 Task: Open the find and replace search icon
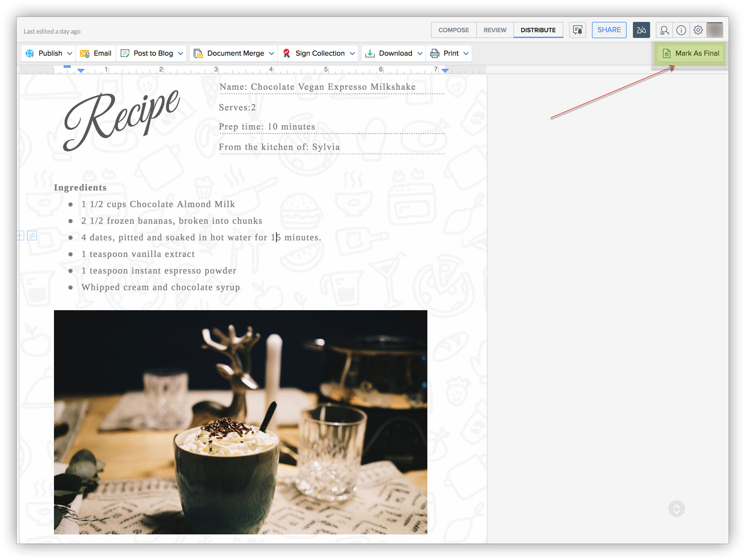coord(664,30)
